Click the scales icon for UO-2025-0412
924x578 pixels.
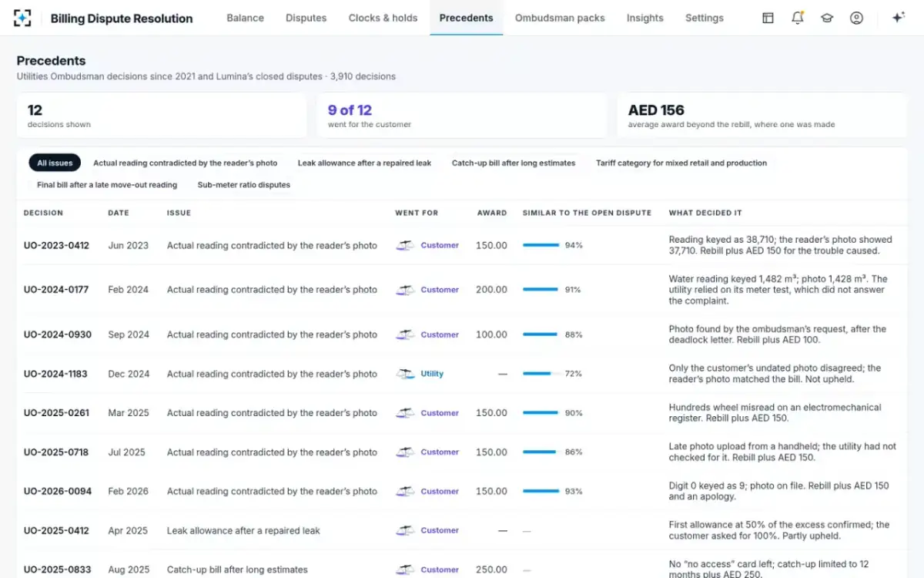[405, 530]
